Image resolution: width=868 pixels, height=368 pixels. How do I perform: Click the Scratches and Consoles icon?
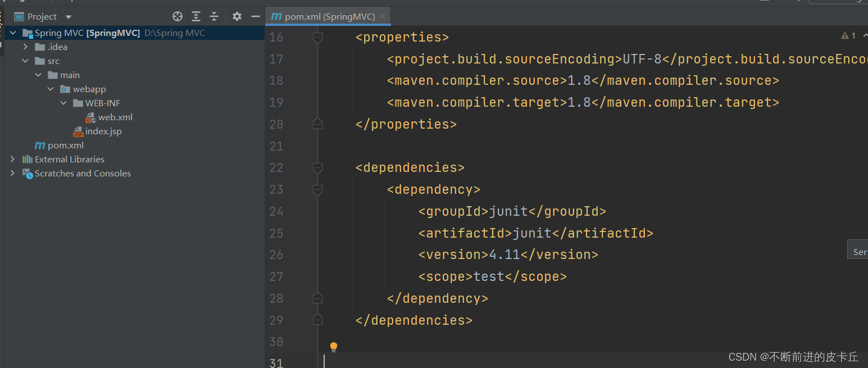click(27, 174)
